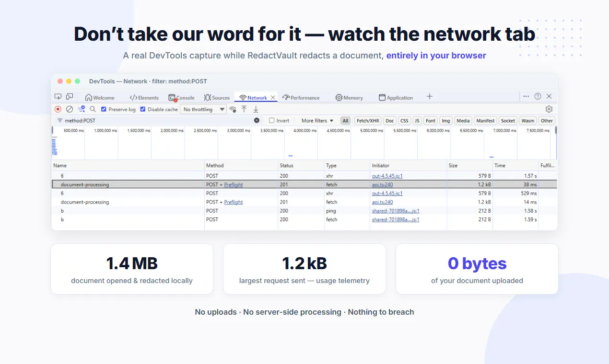Select the All request type filter
609x364 pixels.
tap(345, 121)
